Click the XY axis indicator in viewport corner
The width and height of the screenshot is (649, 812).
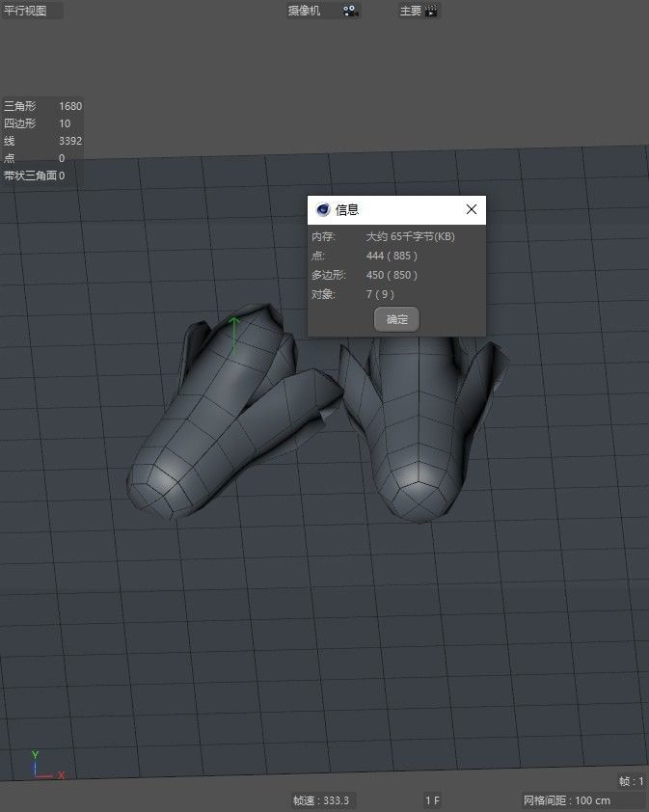(46, 766)
